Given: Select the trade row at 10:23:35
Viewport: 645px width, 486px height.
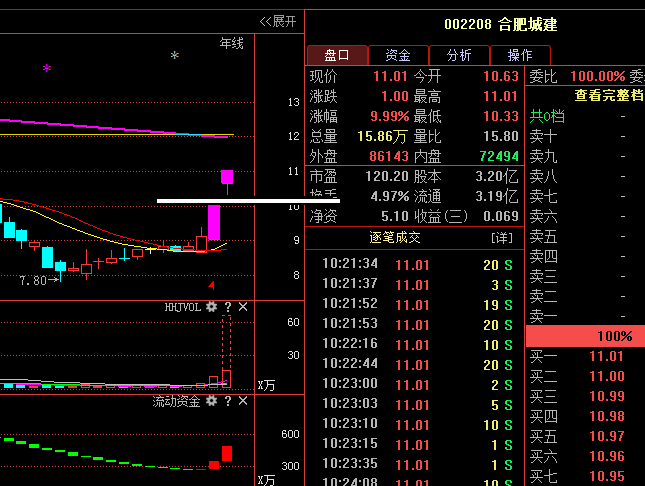Looking at the screenshot, I should point(417,465).
